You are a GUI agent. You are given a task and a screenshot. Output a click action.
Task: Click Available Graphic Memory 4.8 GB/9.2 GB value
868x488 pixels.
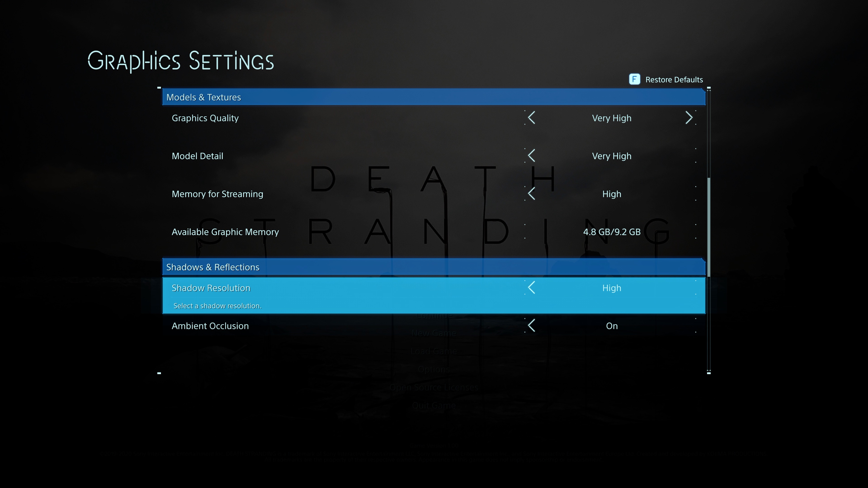612,232
